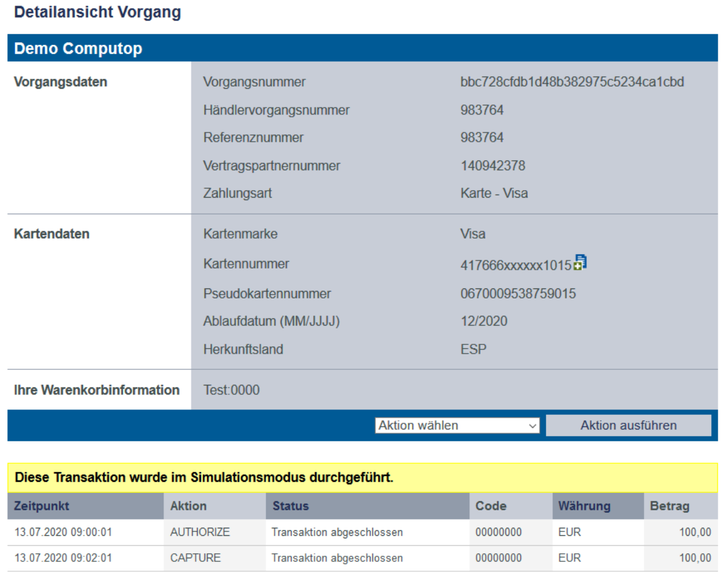Click the amount 100,00 in CAPTURE row
The height and width of the screenshot is (575, 728).
click(x=695, y=558)
